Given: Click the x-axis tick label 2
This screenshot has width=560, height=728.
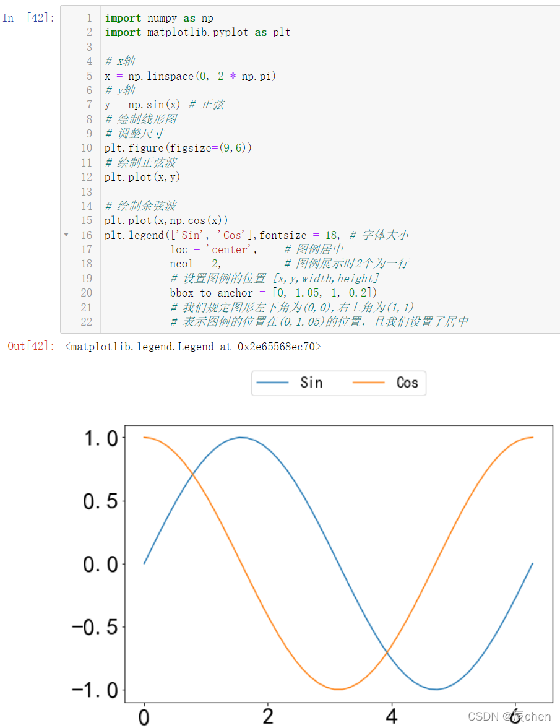Looking at the screenshot, I should click(x=267, y=716).
